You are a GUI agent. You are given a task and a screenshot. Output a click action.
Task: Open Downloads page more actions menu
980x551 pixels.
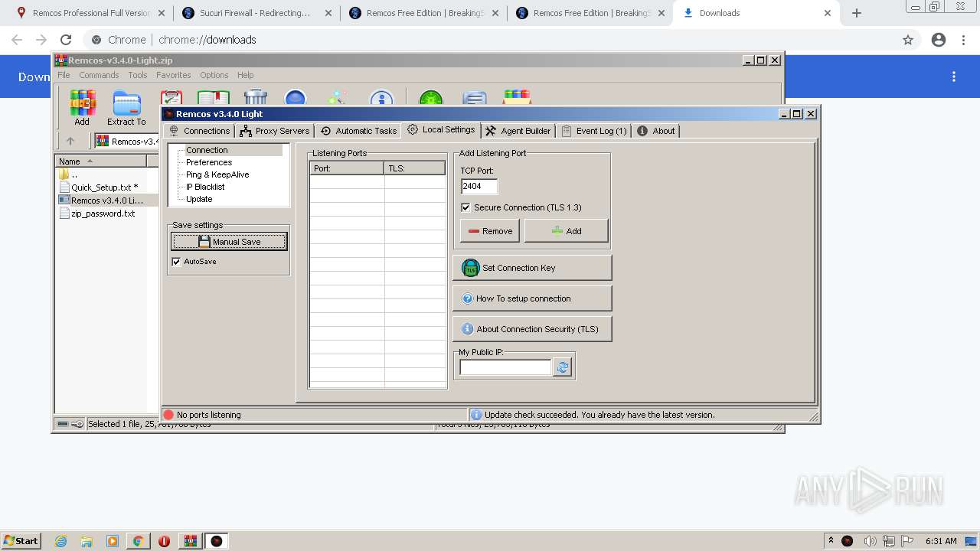pyautogui.click(x=954, y=77)
